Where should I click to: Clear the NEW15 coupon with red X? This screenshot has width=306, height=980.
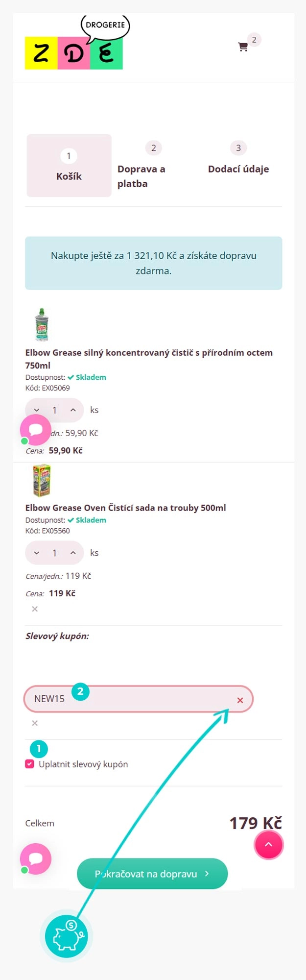click(x=240, y=700)
